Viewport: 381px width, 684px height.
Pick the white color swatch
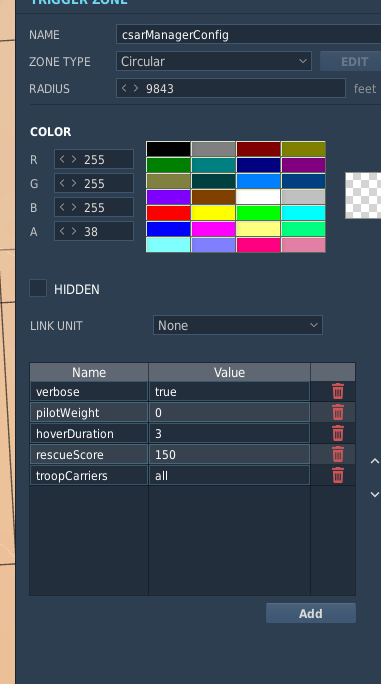pyautogui.click(x=258, y=197)
